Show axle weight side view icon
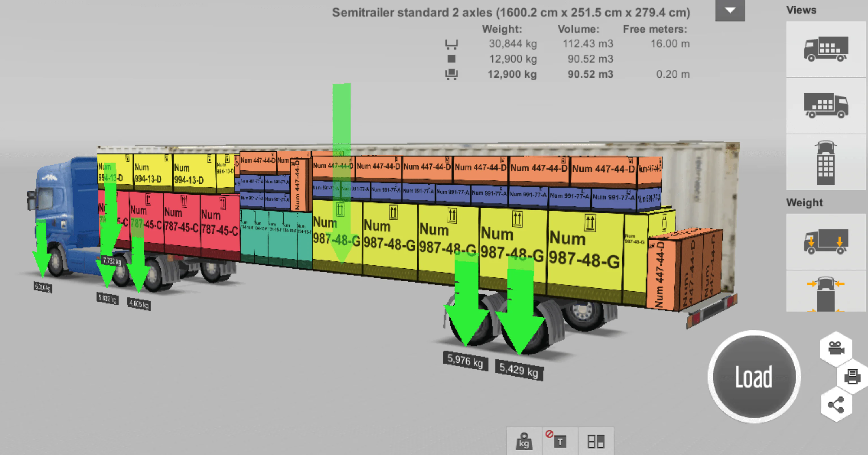 (826, 242)
